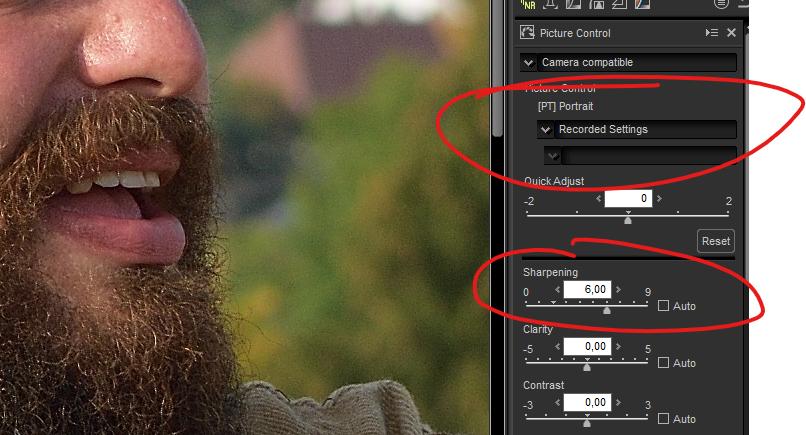This screenshot has height=435, width=806.
Task: Click the Reset button
Action: (x=716, y=241)
